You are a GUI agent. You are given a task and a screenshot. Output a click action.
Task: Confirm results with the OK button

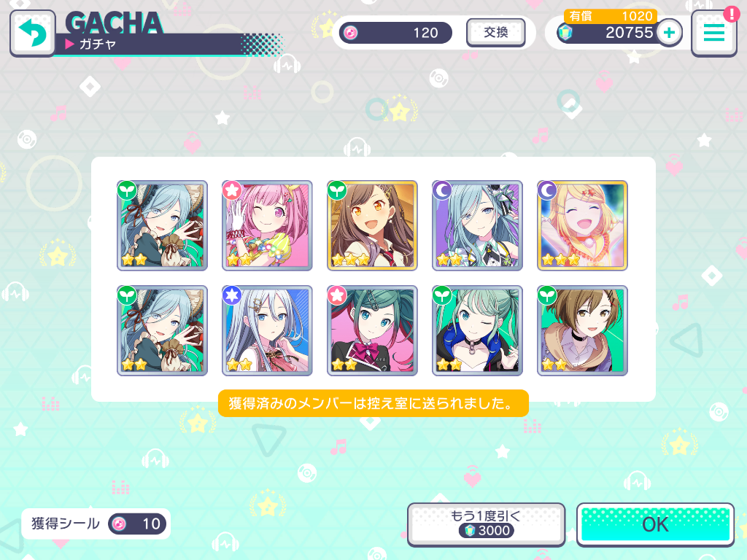(656, 524)
